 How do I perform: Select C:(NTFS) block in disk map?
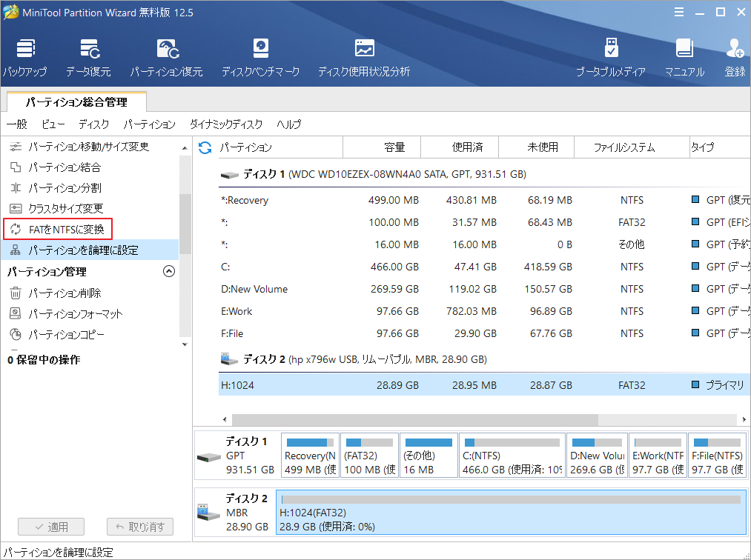(512, 455)
